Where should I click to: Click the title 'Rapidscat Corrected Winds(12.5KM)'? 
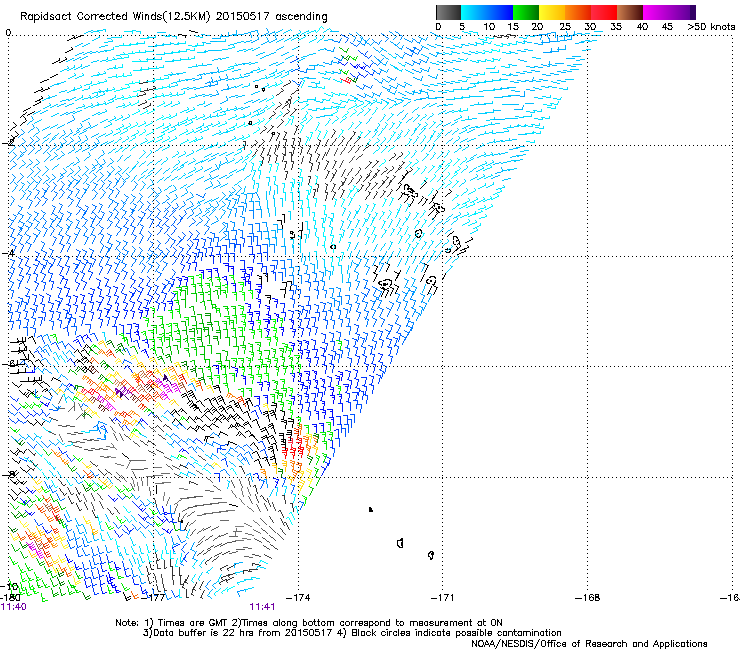(x=116, y=17)
